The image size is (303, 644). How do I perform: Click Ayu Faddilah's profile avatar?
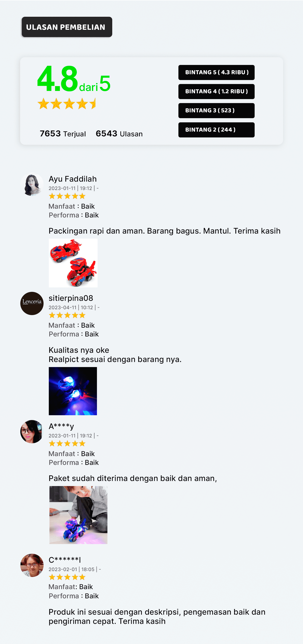coord(32,185)
